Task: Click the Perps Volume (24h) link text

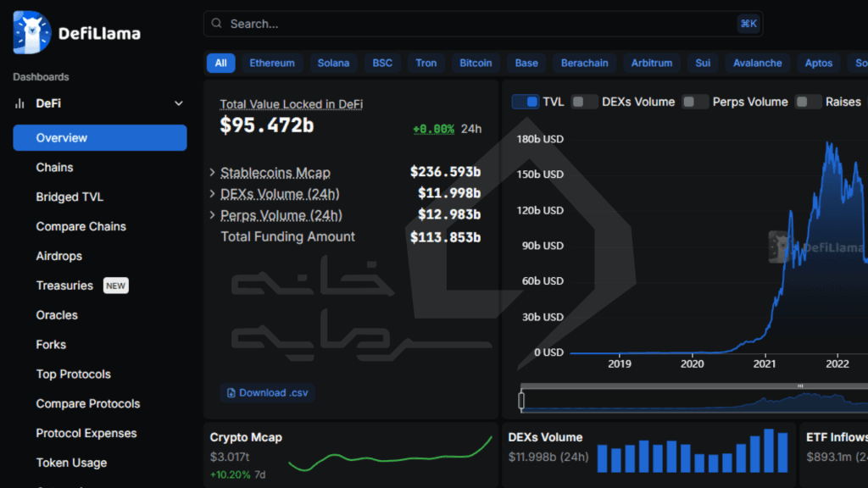Action: pos(281,214)
